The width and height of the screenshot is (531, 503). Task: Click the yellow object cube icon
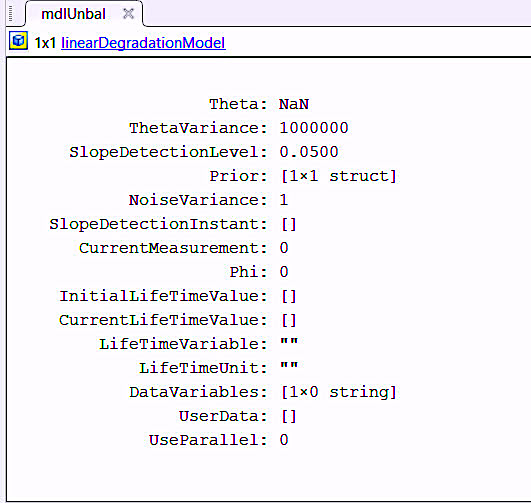18,41
